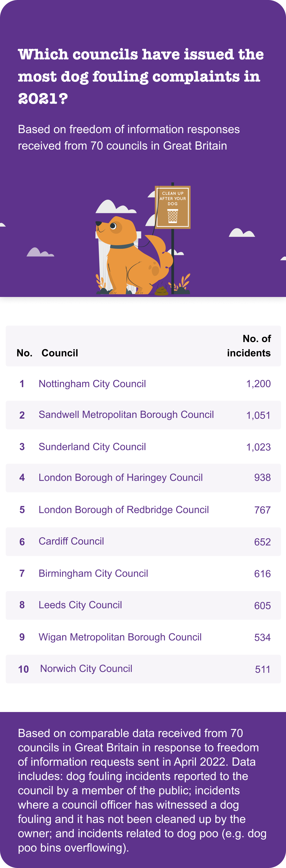Click the 'No. of incidents' column header
The height and width of the screenshot is (868, 286).
(x=249, y=346)
